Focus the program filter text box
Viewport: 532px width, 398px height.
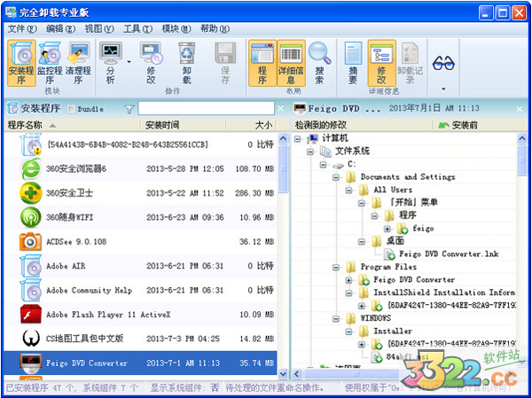pyautogui.click(x=206, y=108)
